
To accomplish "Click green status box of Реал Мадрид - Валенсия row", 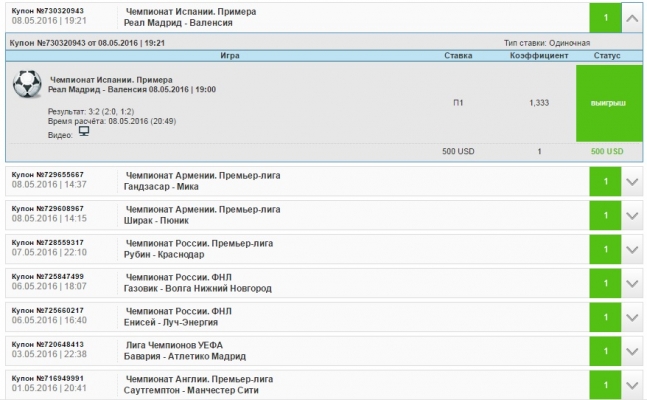I will click(605, 18).
